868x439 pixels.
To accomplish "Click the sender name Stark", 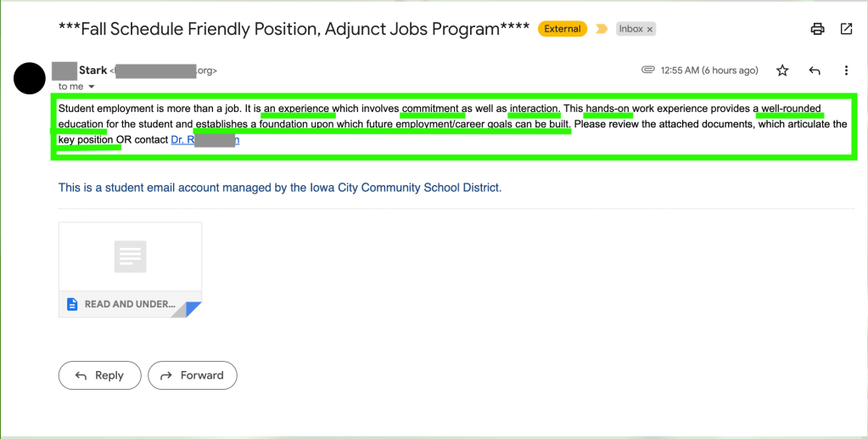I will (92, 70).
